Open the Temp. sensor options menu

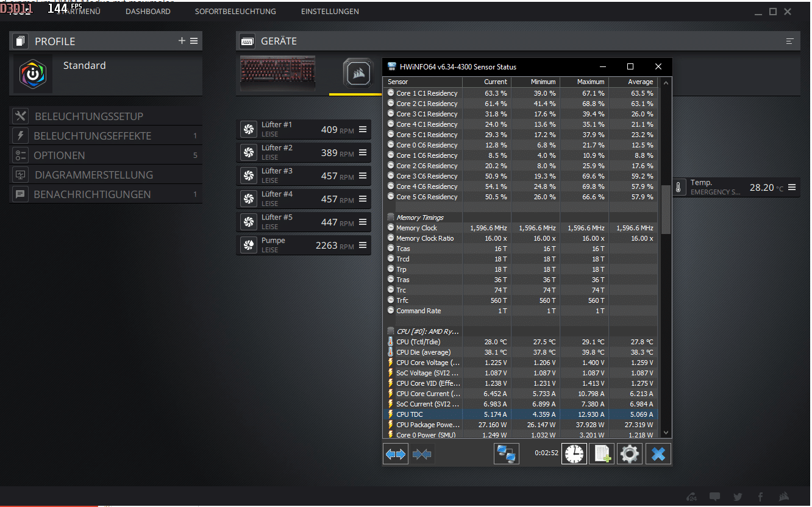tap(792, 188)
